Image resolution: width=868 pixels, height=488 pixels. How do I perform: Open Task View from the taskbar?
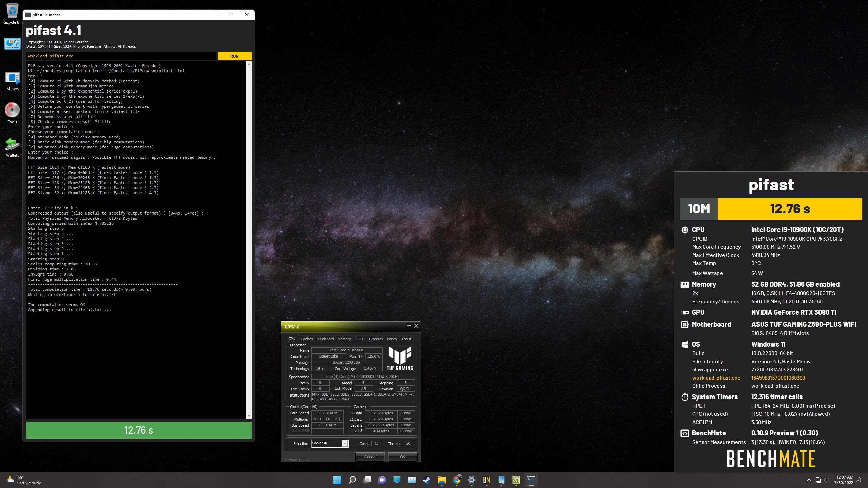367,480
